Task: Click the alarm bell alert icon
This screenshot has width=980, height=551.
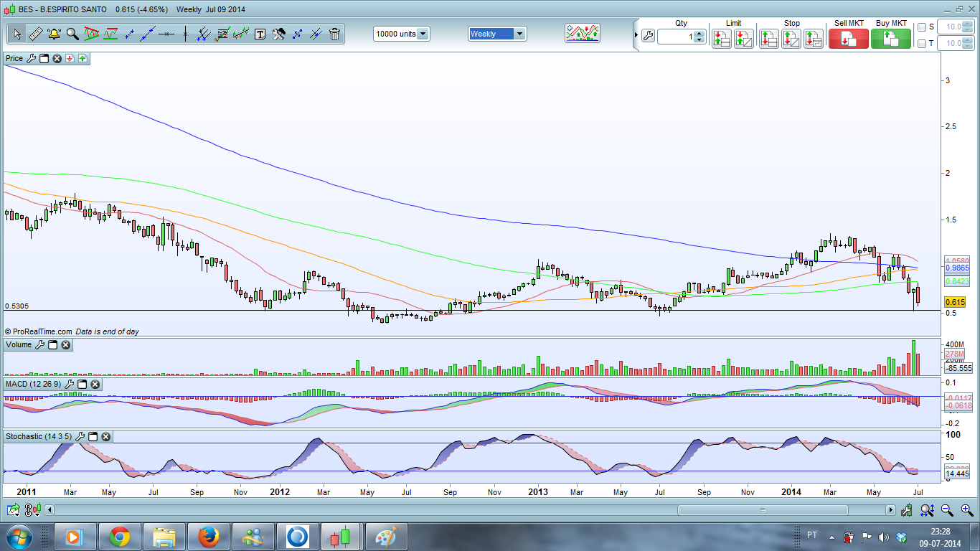Action: pyautogui.click(x=54, y=34)
